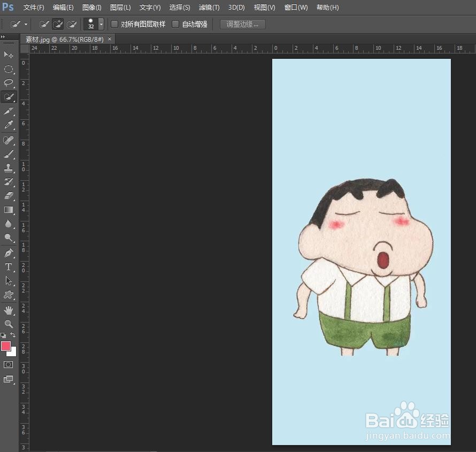Click the Ps application logo

[7, 6]
